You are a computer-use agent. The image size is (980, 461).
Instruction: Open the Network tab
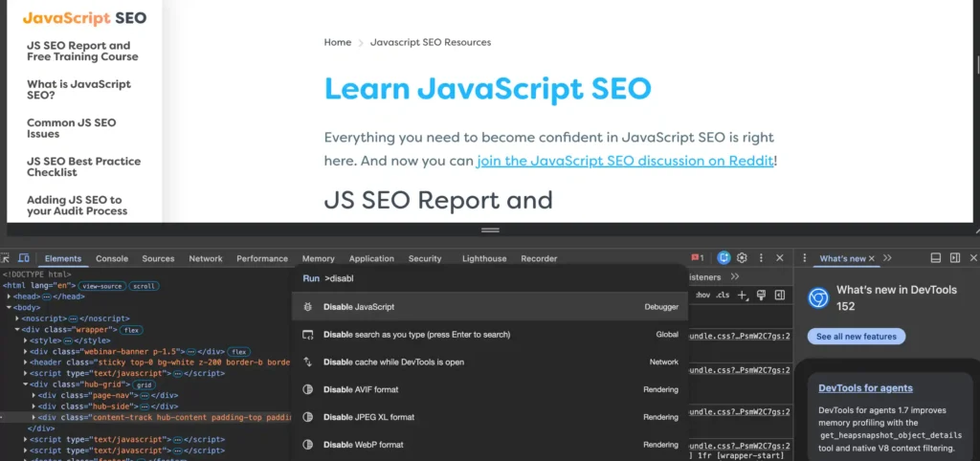[x=206, y=258]
